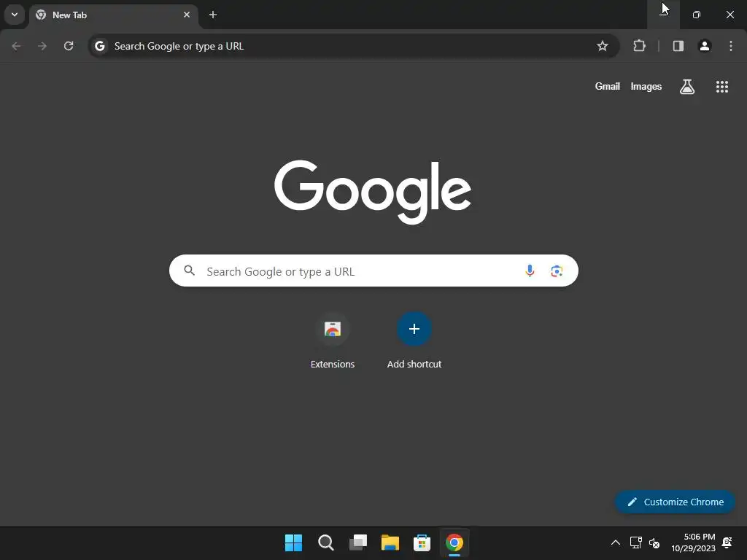
Task: Open the Chrome profile avatar menu
Action: point(705,46)
